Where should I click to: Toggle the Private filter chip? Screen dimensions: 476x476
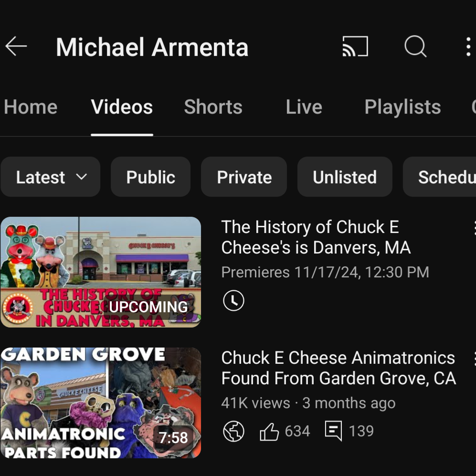coord(244,177)
